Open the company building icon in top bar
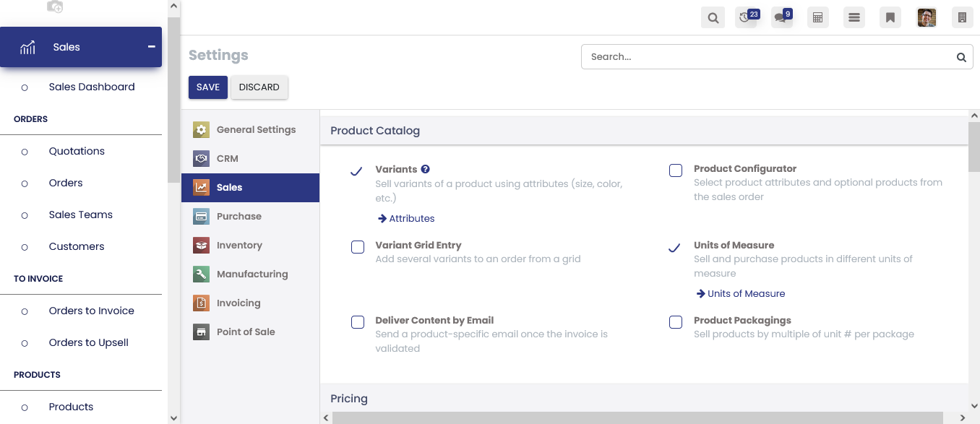 [x=962, y=18]
